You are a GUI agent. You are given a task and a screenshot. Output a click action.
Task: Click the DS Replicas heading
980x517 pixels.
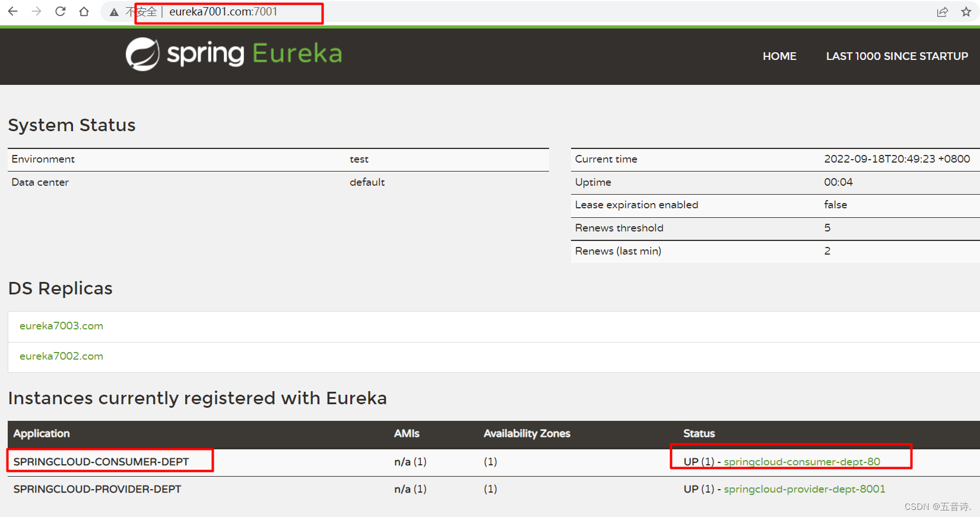(x=61, y=288)
